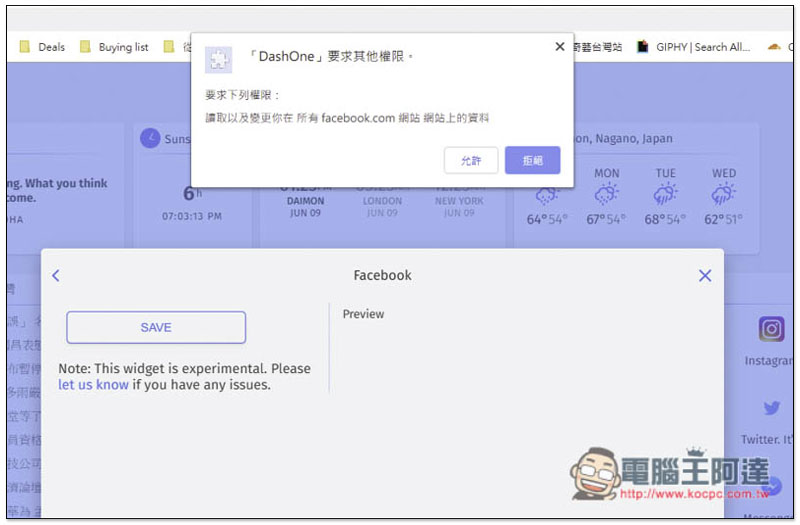Click the 64°54° temperature reading
The height and width of the screenshot is (525, 800).
[547, 219]
